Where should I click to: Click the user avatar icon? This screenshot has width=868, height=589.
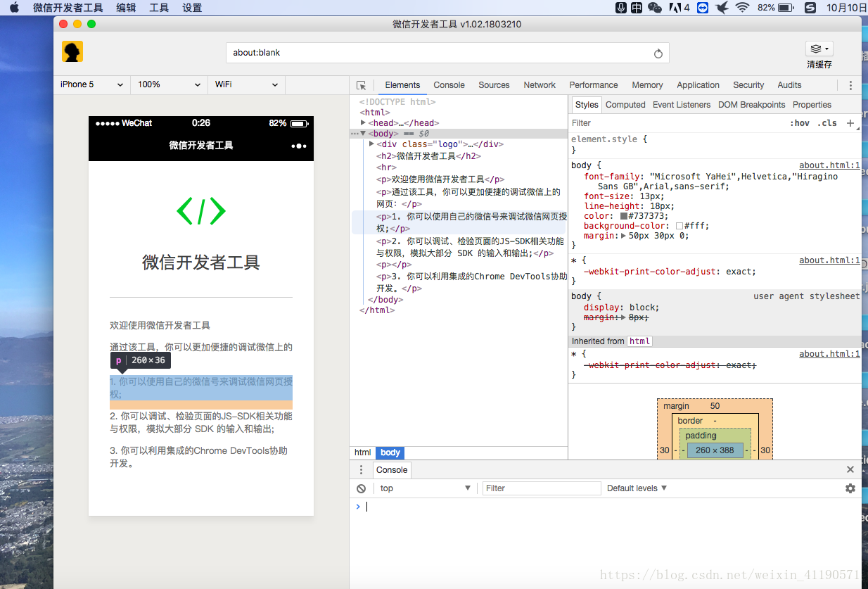[x=72, y=51]
